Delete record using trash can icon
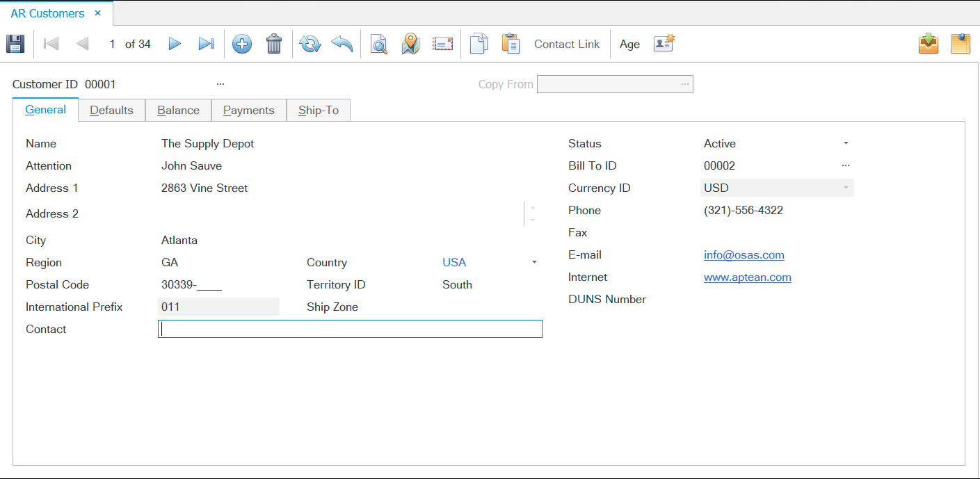The width and height of the screenshot is (980, 479). (x=274, y=44)
